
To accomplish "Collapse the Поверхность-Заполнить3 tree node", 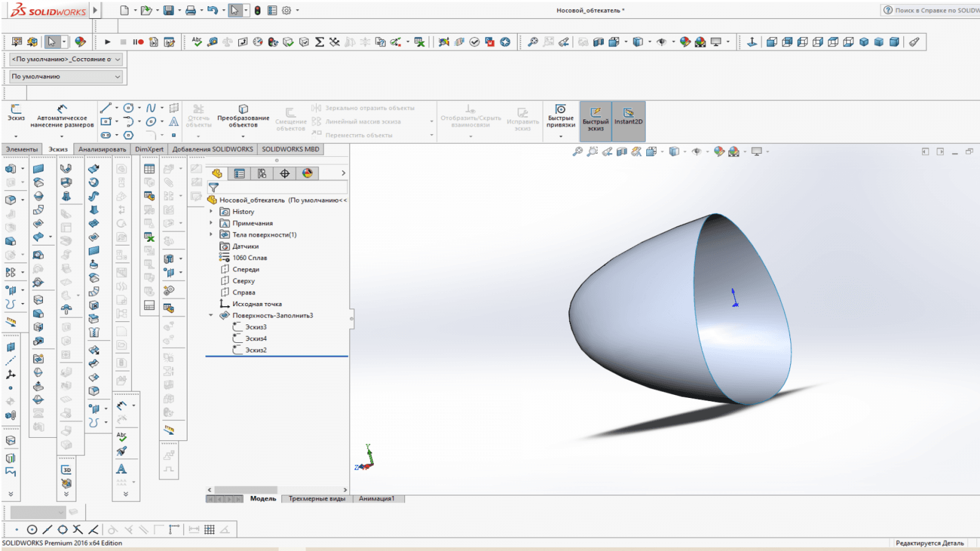I will tap(211, 316).
